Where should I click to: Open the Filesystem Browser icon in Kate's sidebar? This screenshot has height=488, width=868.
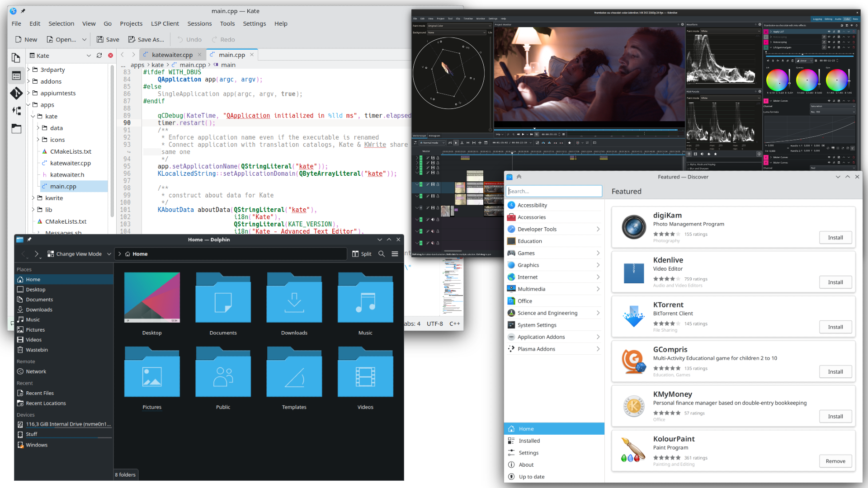(x=16, y=128)
